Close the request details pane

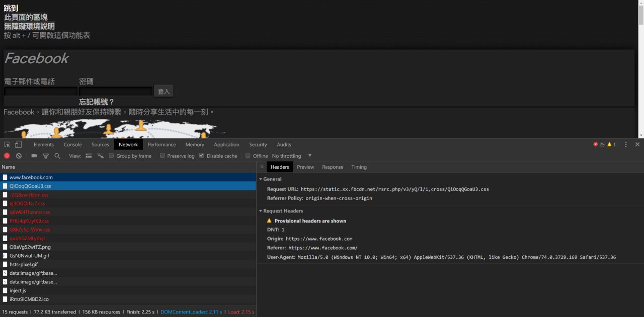262,167
